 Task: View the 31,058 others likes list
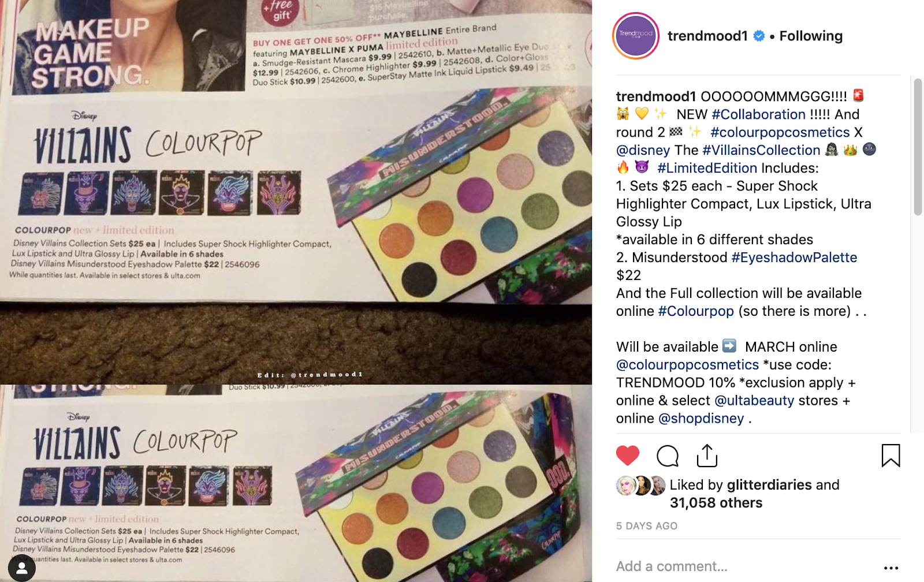[x=716, y=503]
